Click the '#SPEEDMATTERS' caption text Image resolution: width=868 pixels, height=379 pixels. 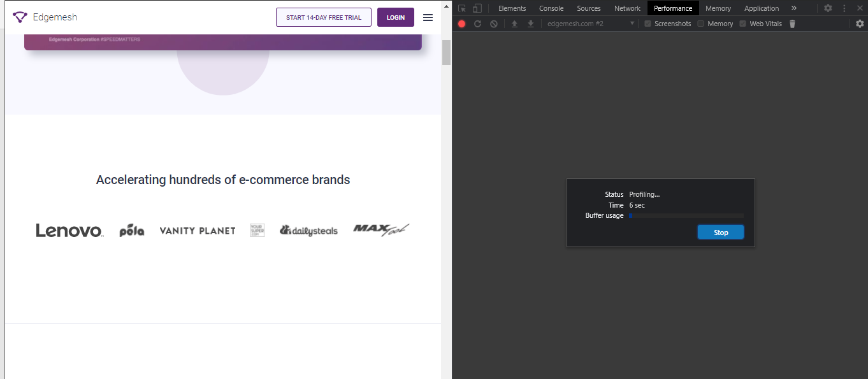[x=120, y=39]
